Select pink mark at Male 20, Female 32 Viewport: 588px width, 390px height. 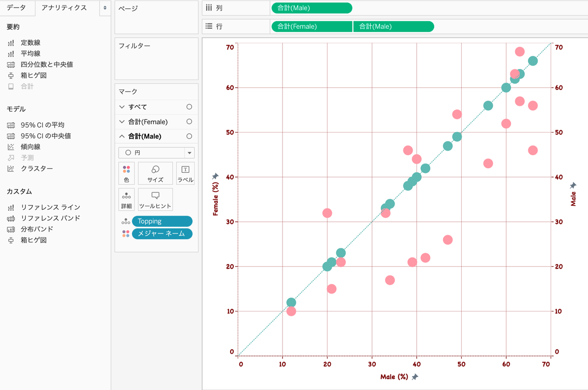click(x=327, y=213)
